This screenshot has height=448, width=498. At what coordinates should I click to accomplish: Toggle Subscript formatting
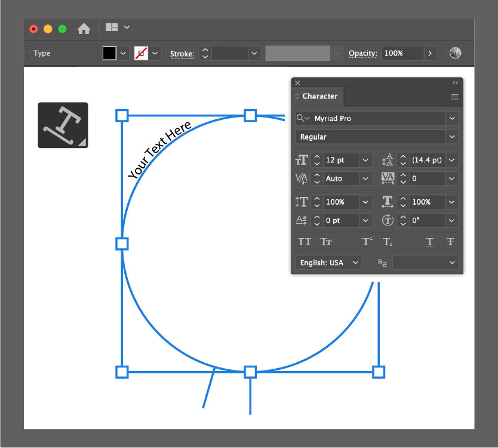coord(388,242)
